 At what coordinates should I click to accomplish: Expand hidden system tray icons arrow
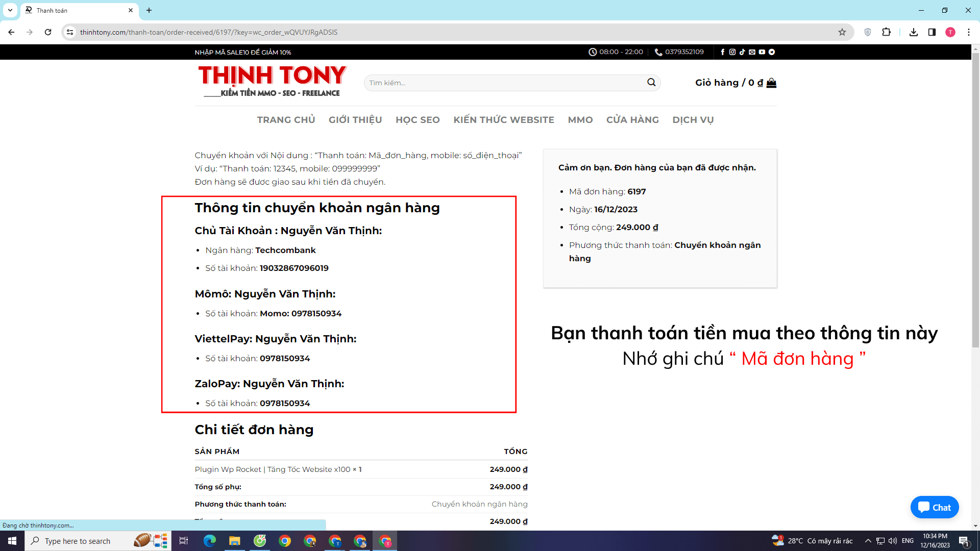868,541
